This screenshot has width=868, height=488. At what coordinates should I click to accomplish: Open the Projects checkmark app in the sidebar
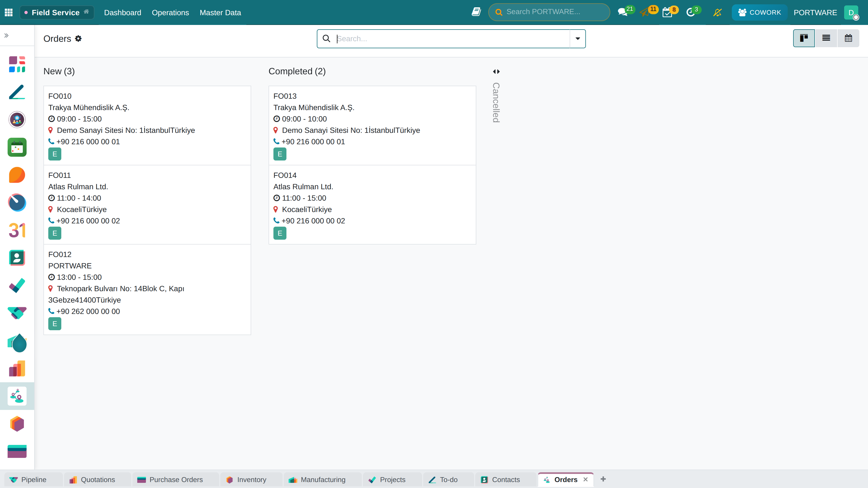(x=17, y=285)
